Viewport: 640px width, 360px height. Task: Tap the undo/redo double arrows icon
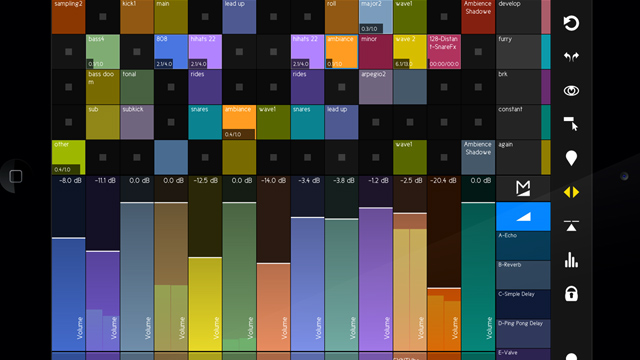pos(571,57)
